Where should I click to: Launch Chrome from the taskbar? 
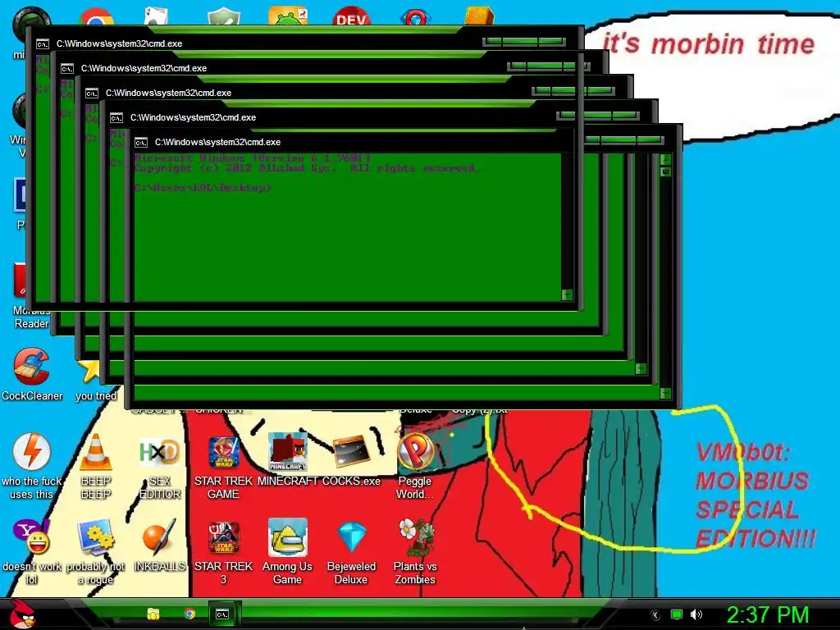(189, 614)
